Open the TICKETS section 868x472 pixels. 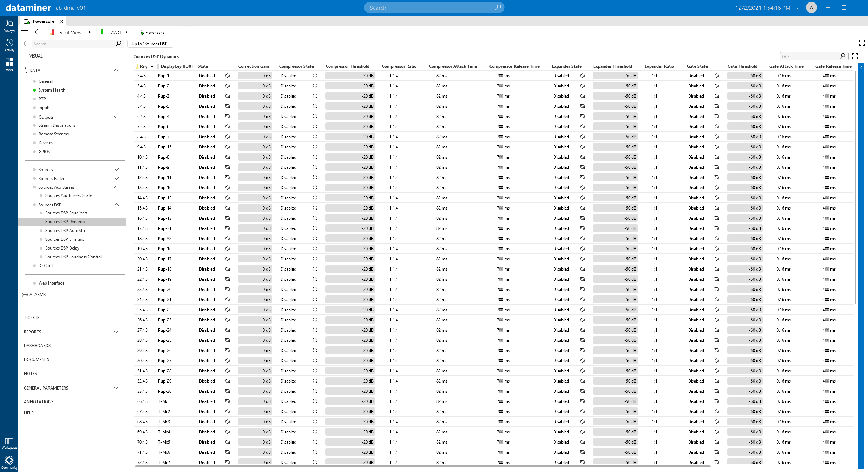click(32, 317)
